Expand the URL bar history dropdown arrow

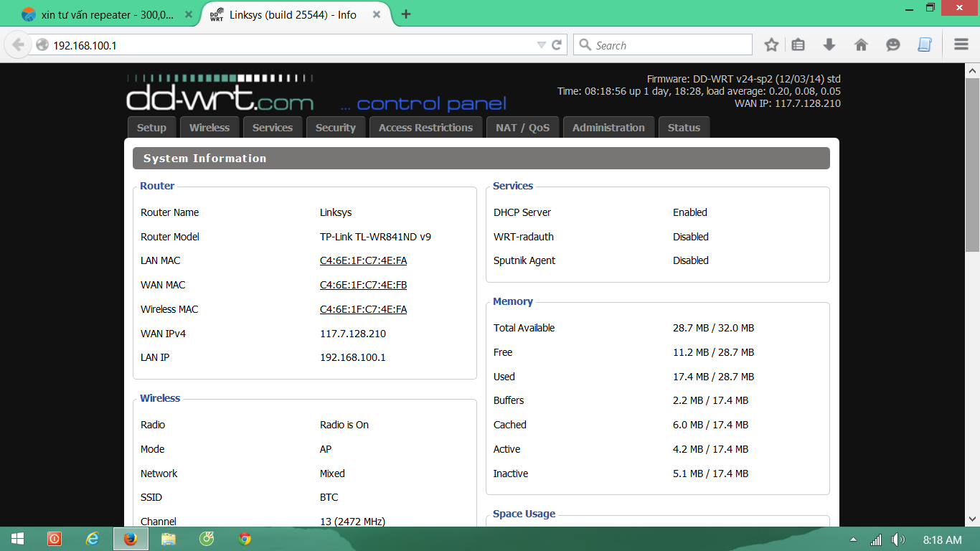(x=542, y=45)
